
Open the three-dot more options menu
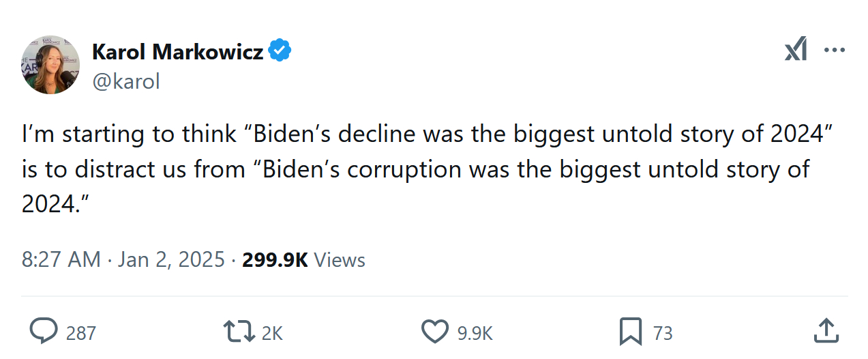835,51
